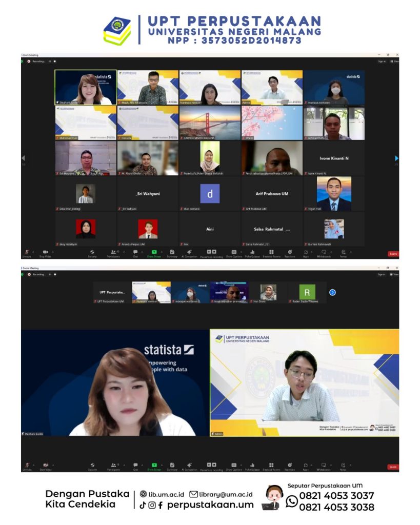Click Sign in in the gallery-view Zoom window
The image size is (420, 525).
tap(382, 62)
